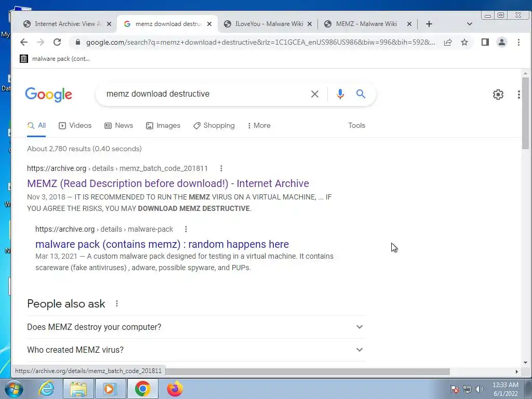Close the MEMZ Malware Wiki tab
Screen dimensions: 532x399
click(409, 24)
